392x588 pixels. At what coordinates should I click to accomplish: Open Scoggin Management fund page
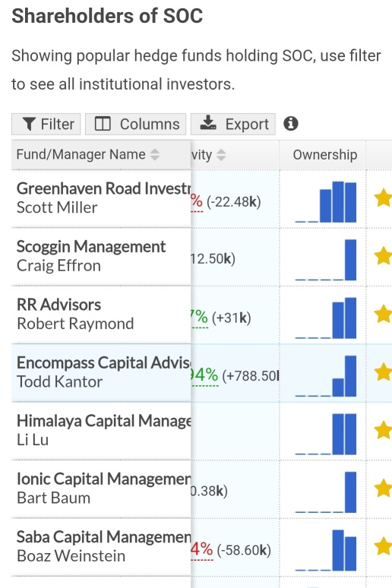[90, 247]
